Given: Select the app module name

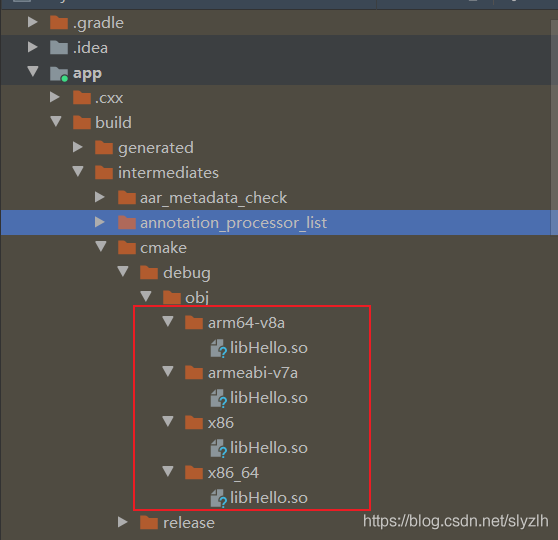Looking at the screenshot, I should (87, 74).
